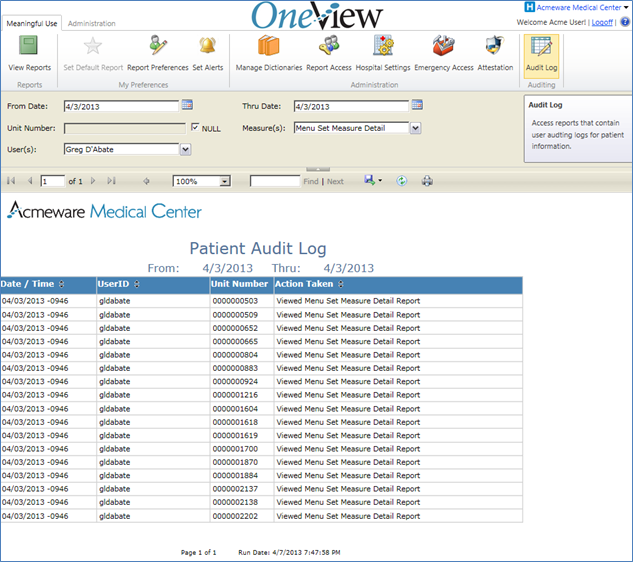Open Manage Dictionaries

tap(269, 53)
